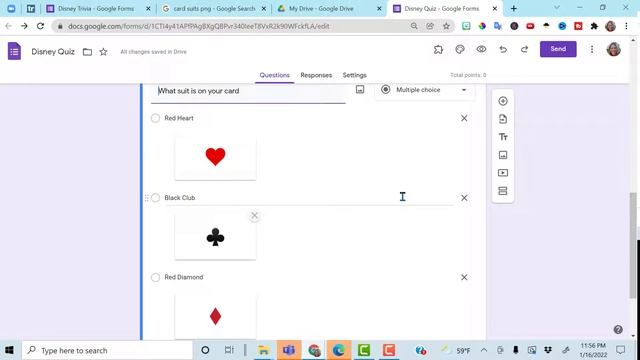
Task: Add a new question from side toolbar
Action: pos(503,101)
